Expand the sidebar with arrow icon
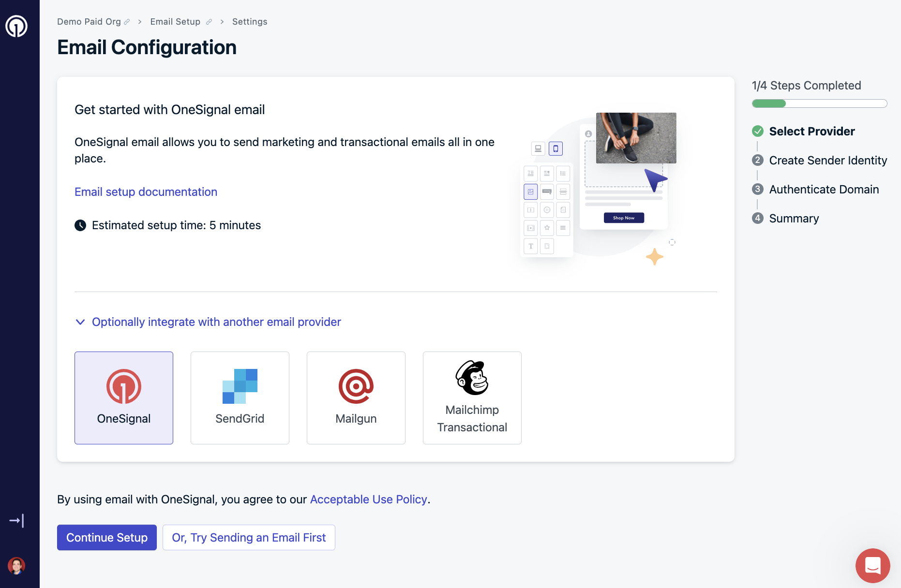901x588 pixels. tap(16, 521)
